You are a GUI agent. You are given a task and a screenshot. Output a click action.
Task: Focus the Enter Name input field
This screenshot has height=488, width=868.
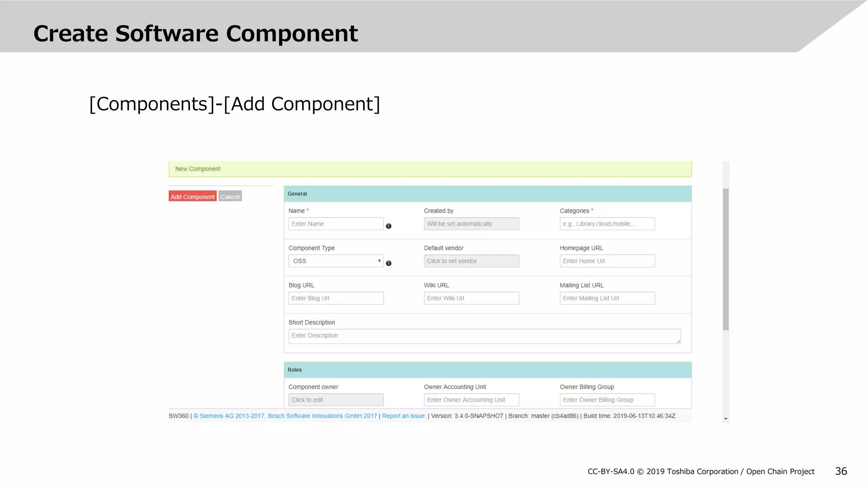pos(336,224)
